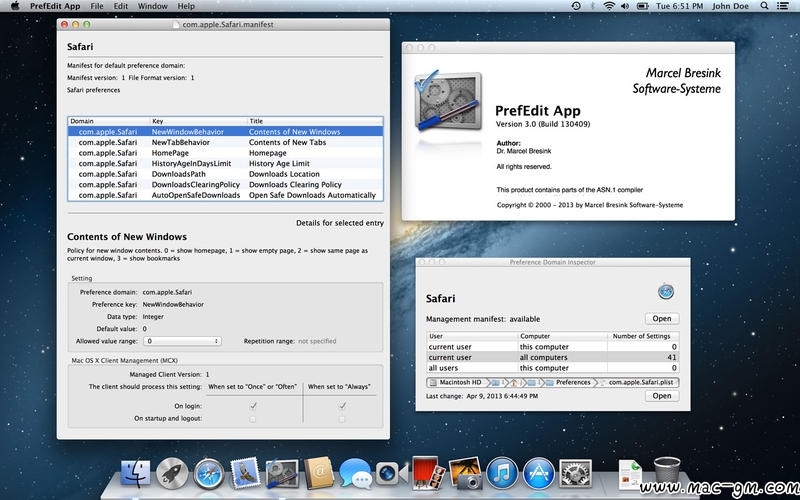The width and height of the screenshot is (800, 500).
Task: Click Wi-Fi status icon in menu bar
Action: click(609, 6)
